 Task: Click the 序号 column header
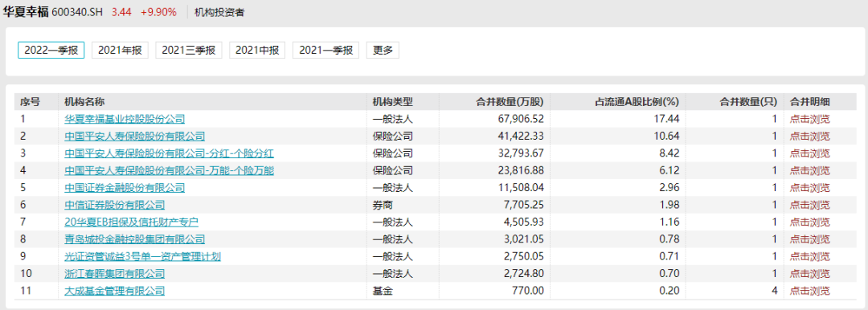[30, 102]
